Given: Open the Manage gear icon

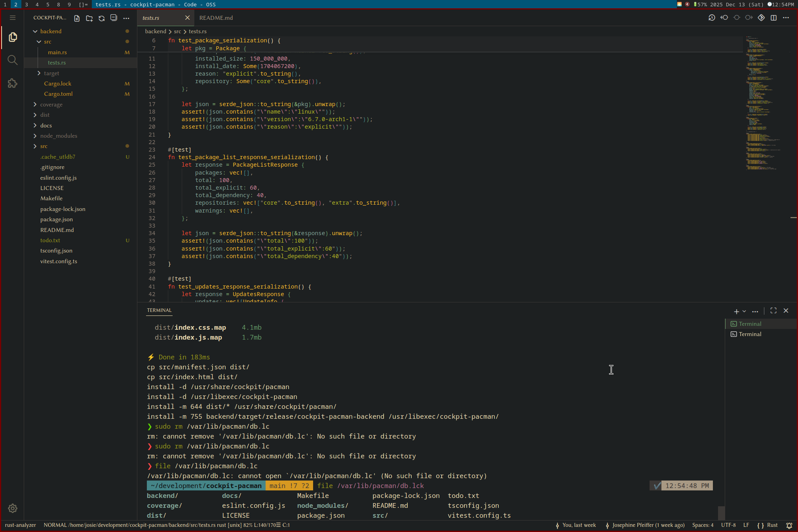Looking at the screenshot, I should click(12, 508).
